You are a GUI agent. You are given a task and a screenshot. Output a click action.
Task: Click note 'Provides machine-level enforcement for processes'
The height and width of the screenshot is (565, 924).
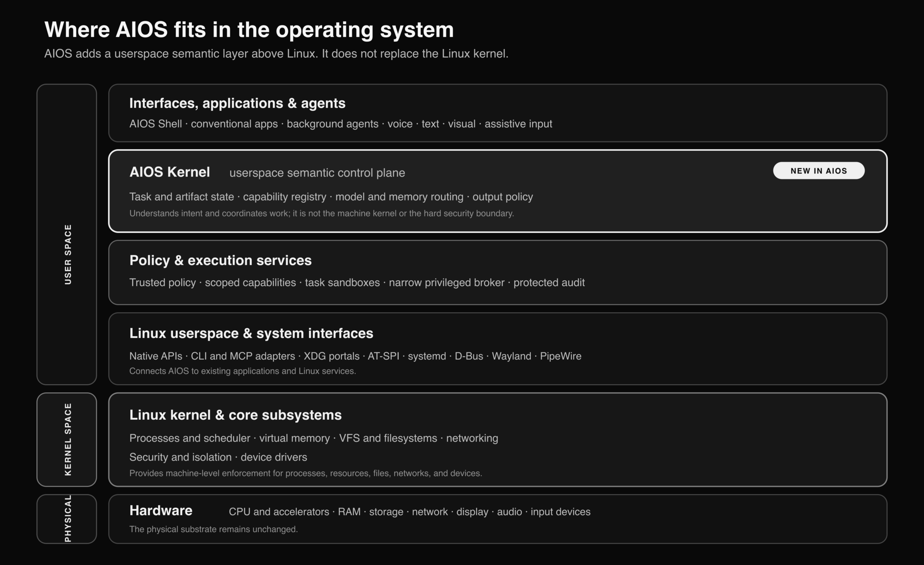click(x=305, y=473)
